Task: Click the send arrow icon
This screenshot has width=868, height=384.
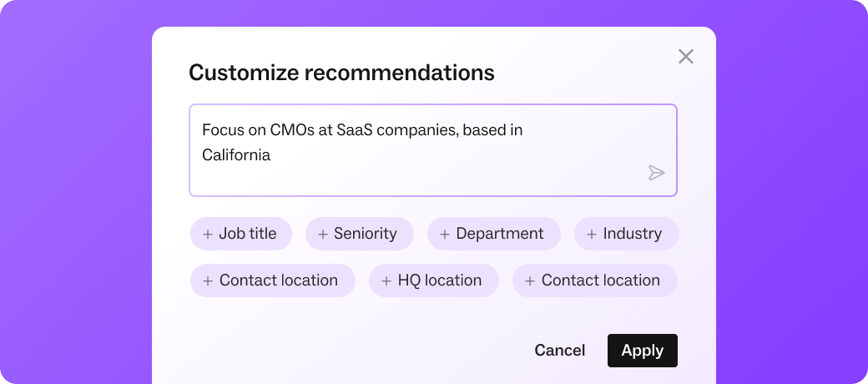Action: (x=657, y=173)
